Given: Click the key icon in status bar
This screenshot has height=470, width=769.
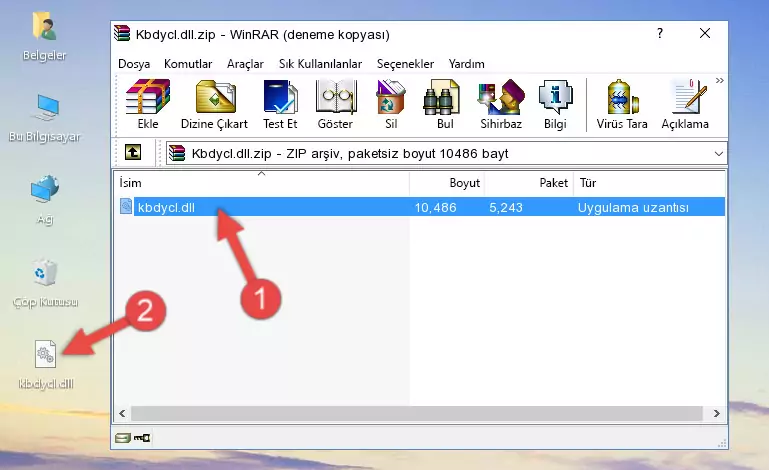Looking at the screenshot, I should [142, 438].
